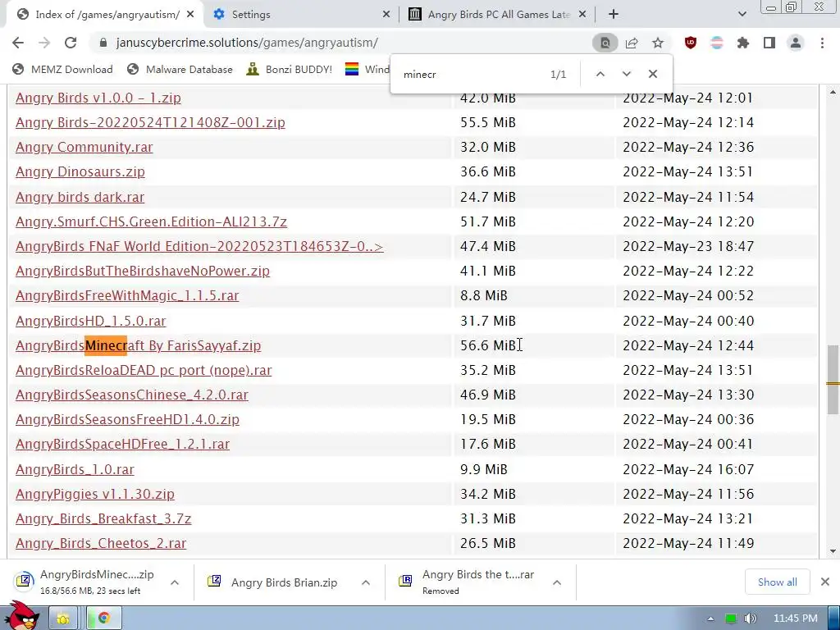Expand options for AngryBirdsMinec...zip download
The image size is (840, 630).
pos(175,582)
